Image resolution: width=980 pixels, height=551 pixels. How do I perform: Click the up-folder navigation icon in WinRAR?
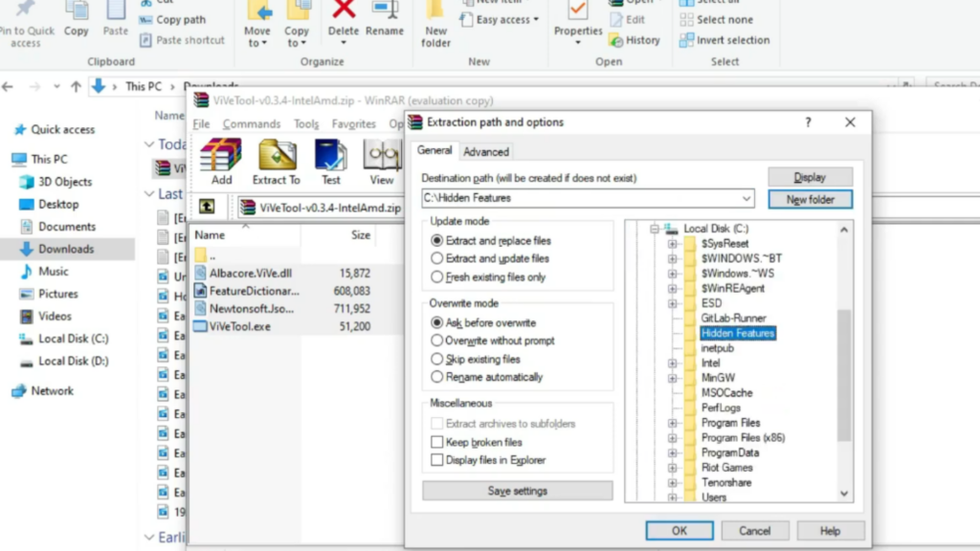click(x=207, y=206)
